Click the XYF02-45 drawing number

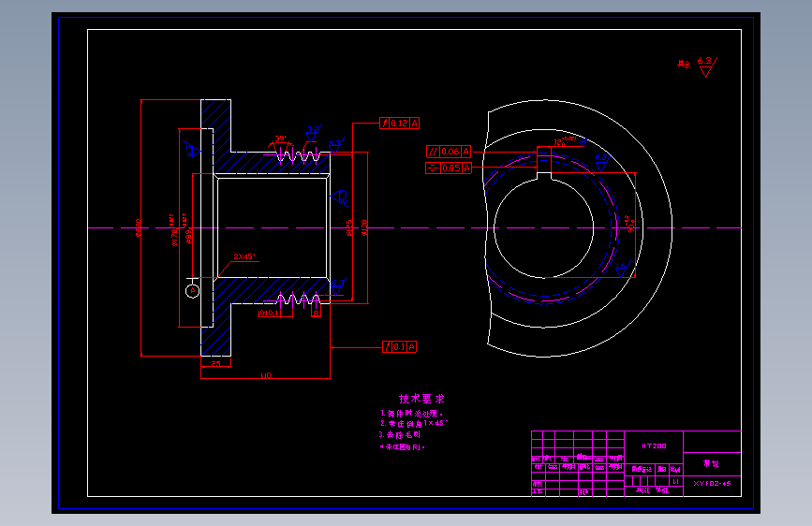pos(712,484)
